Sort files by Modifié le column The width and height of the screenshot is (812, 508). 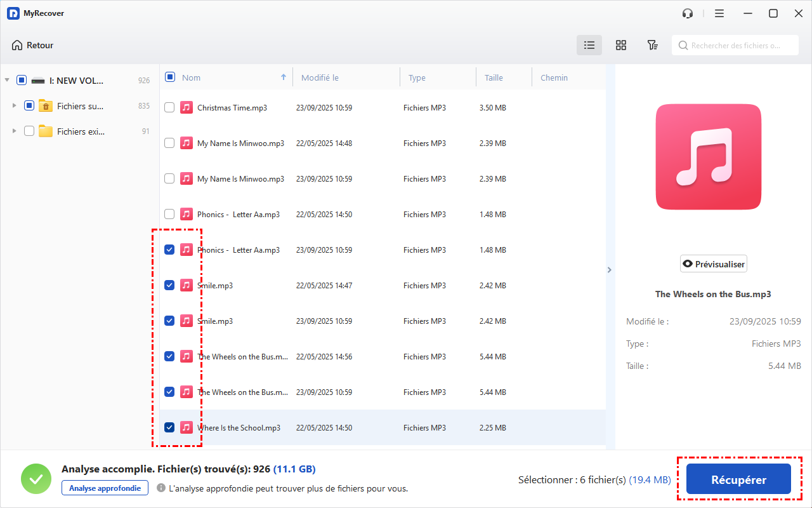pyautogui.click(x=320, y=77)
